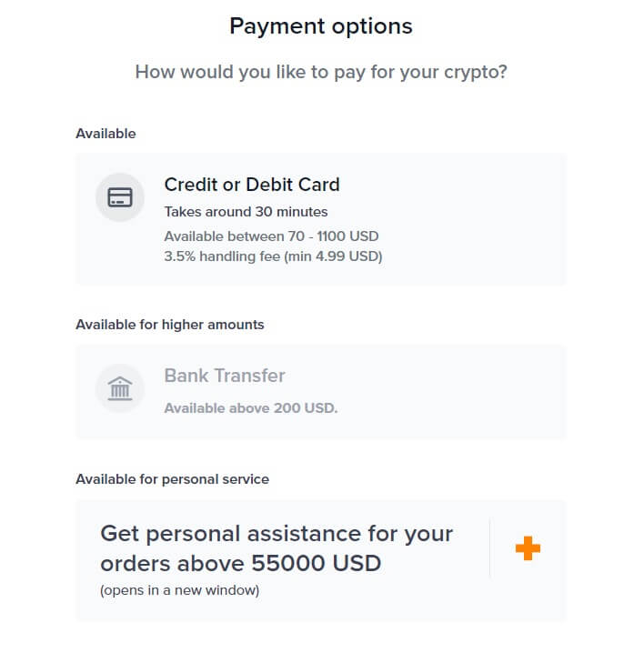Click the "Takes around 30 minutes" text
The height and width of the screenshot is (663, 644).
pos(246,212)
